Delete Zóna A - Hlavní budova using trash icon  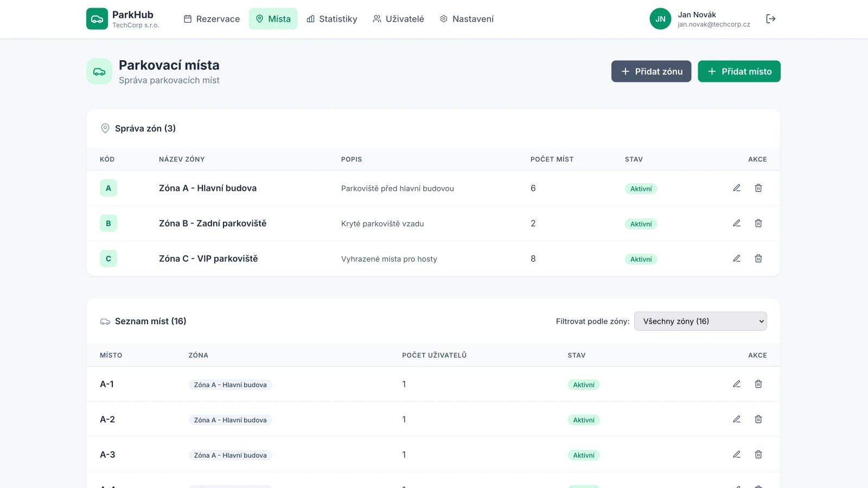point(758,188)
